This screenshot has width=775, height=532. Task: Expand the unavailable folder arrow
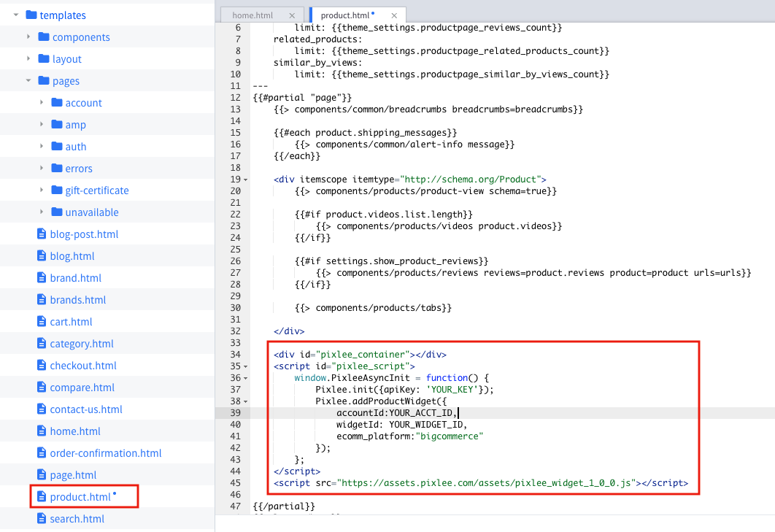point(42,212)
